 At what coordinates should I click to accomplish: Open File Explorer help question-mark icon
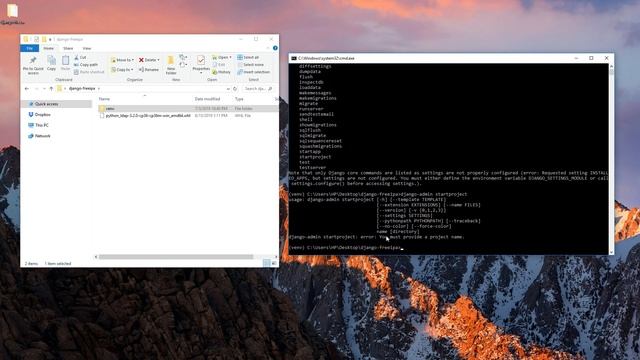[x=275, y=48]
